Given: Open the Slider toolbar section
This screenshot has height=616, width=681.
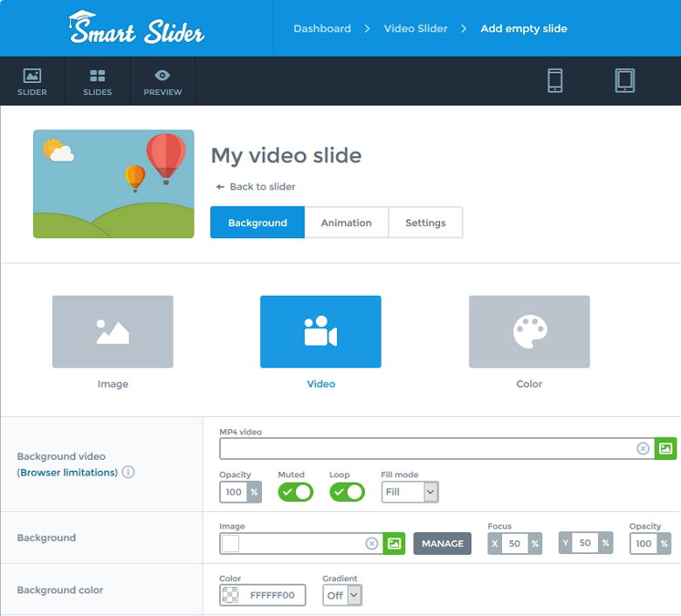Looking at the screenshot, I should (32, 82).
